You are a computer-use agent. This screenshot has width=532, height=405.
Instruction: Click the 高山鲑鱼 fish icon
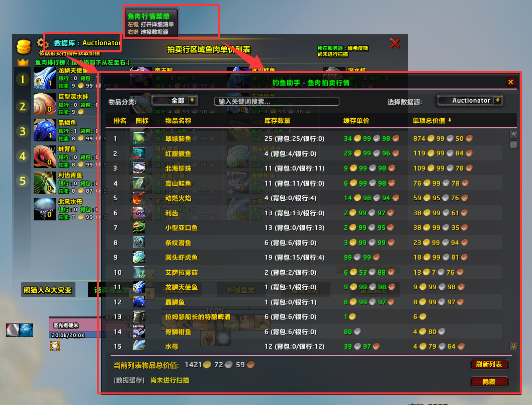click(138, 183)
